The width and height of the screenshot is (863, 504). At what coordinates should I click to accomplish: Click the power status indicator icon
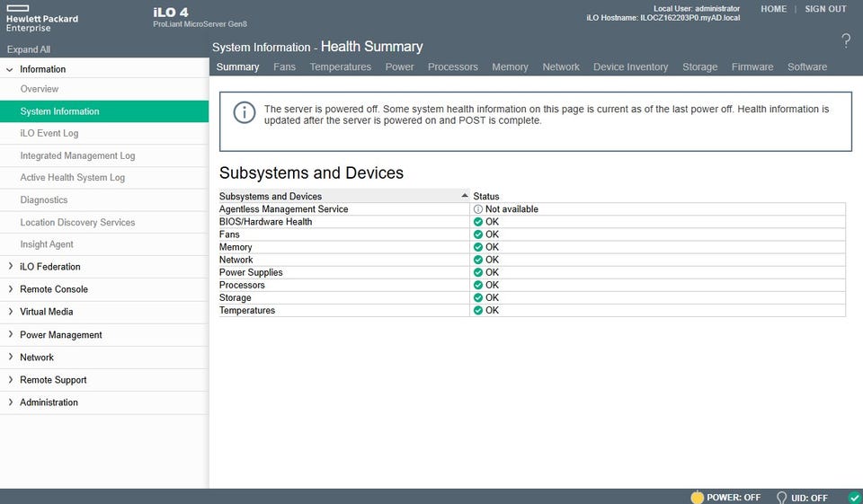[x=697, y=497]
